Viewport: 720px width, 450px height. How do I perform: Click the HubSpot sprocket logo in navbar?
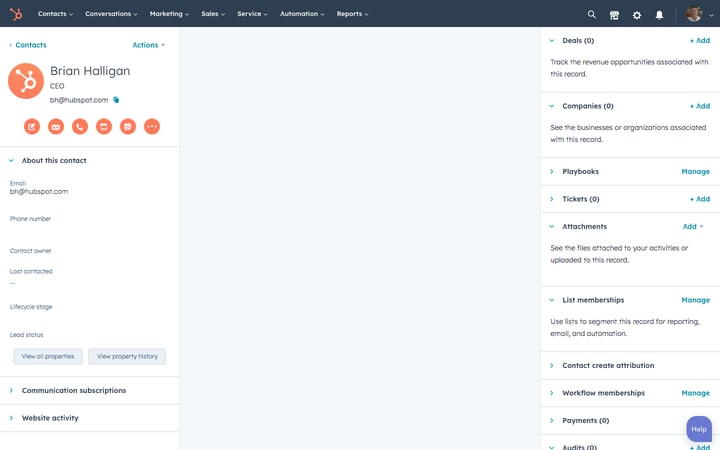(x=16, y=14)
